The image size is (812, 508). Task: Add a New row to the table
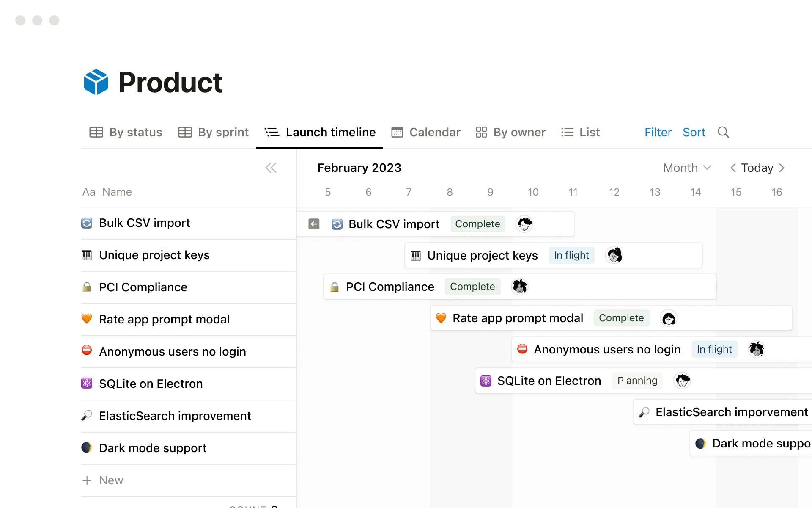pyautogui.click(x=103, y=480)
